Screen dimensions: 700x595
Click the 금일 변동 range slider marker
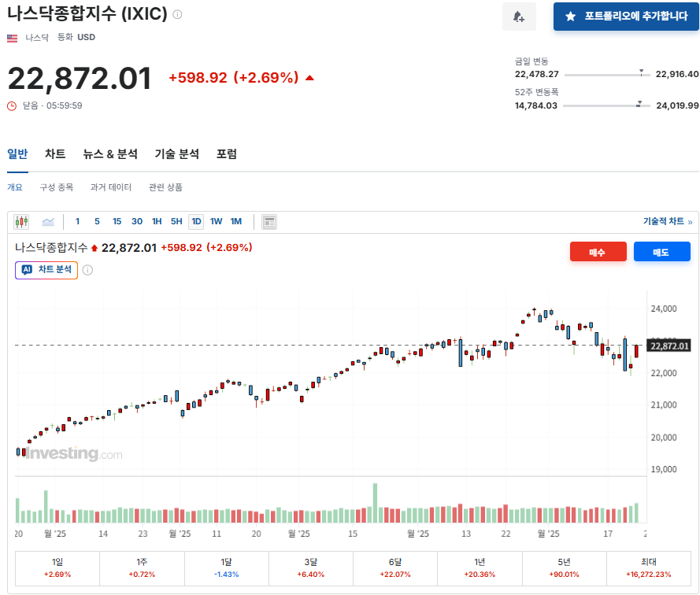click(641, 72)
